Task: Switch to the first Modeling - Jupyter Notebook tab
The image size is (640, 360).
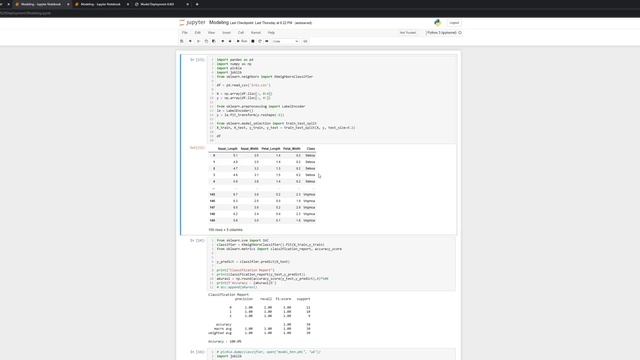Action: [x=41, y=4]
